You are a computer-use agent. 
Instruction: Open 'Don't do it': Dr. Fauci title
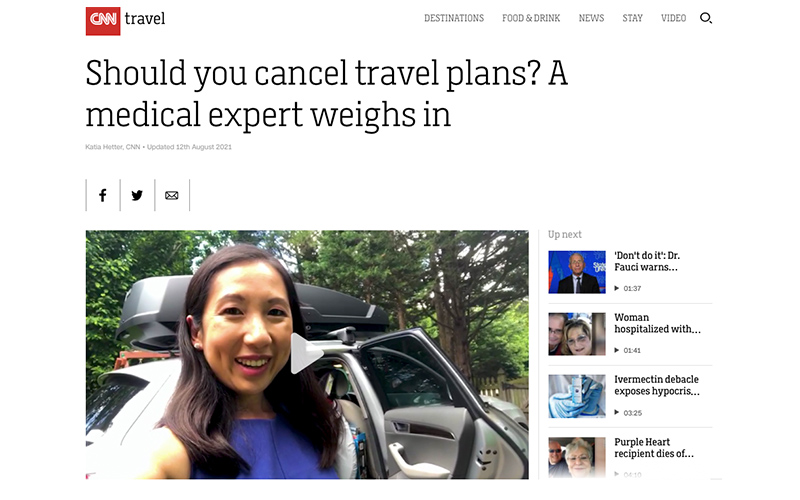[x=647, y=261]
